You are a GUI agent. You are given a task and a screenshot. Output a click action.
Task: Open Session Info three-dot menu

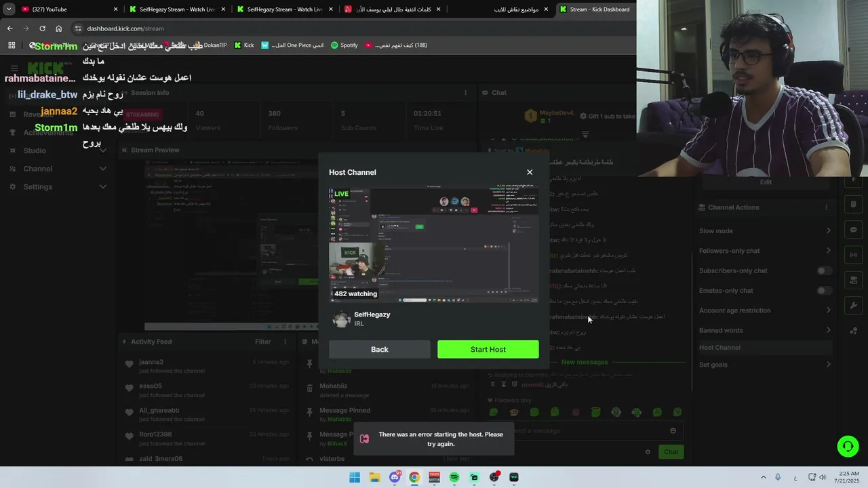[x=465, y=93]
